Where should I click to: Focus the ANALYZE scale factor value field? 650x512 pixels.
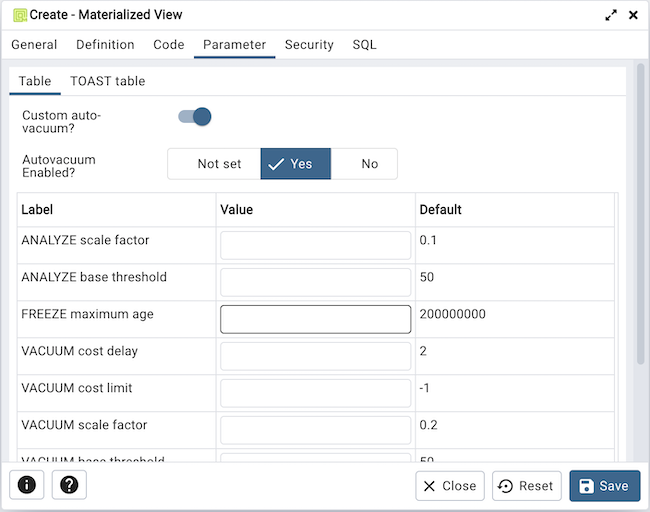coord(315,245)
